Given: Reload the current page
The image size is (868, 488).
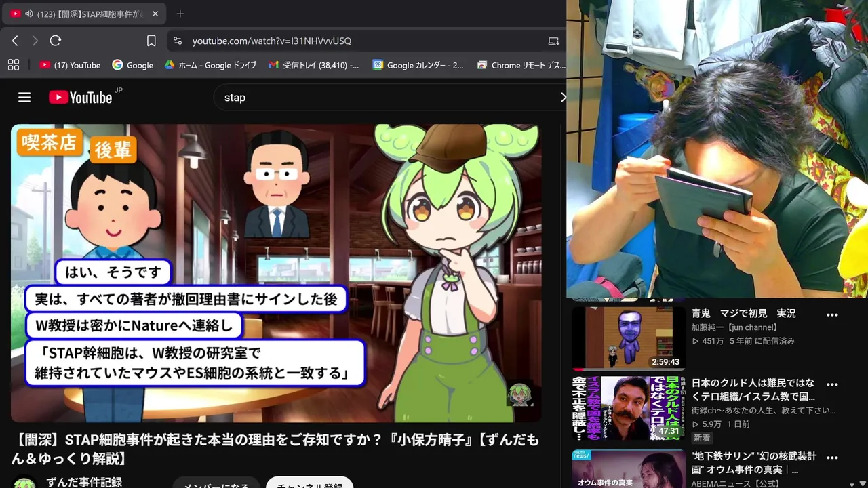Looking at the screenshot, I should click(56, 41).
